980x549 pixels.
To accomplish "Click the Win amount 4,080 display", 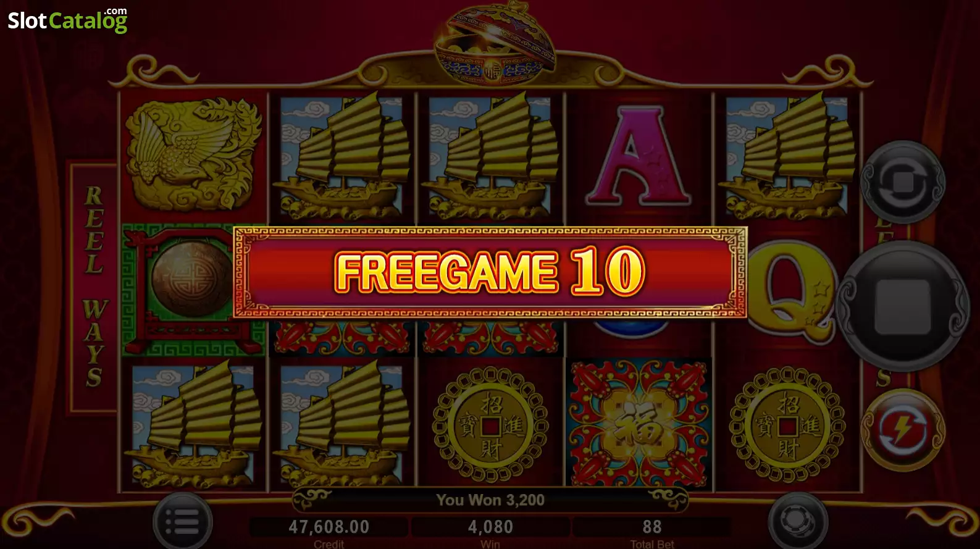I will tap(490, 527).
